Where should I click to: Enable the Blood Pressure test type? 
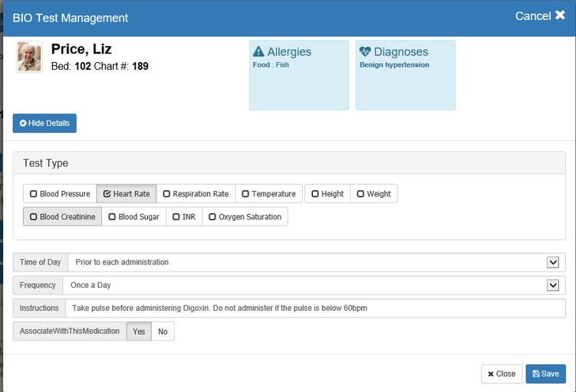(60, 194)
